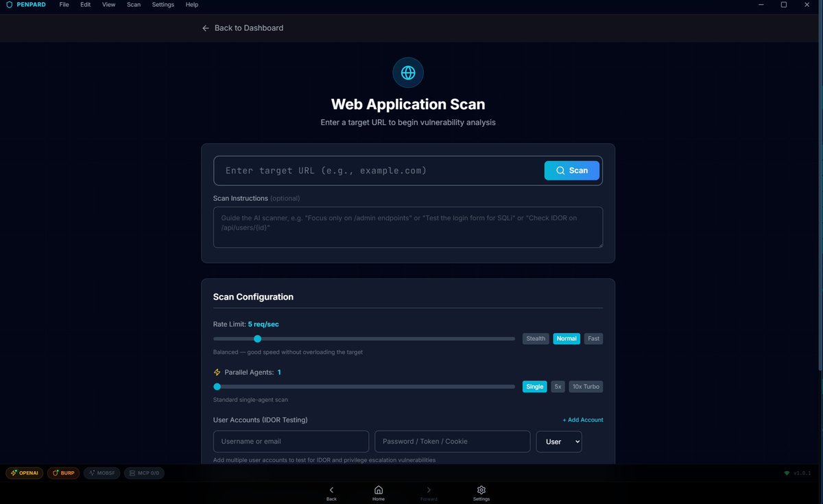823x504 pixels.
Task: Click the back arrow beside Back to Dashboard
Action: pos(206,28)
